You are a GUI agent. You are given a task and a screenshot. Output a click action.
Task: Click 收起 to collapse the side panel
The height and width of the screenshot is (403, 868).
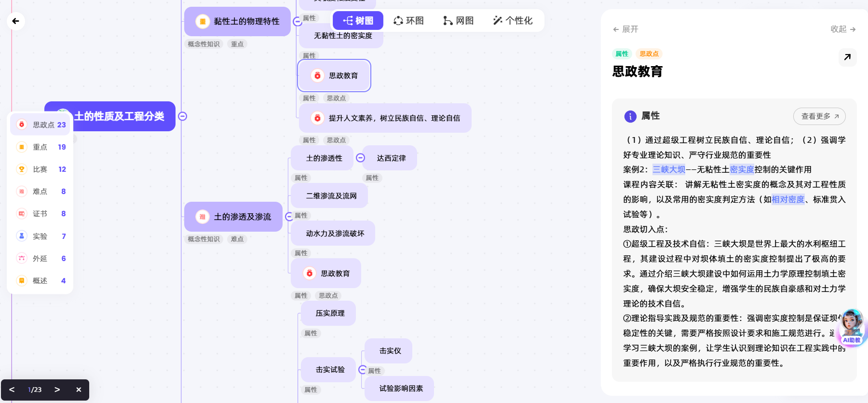coord(842,29)
